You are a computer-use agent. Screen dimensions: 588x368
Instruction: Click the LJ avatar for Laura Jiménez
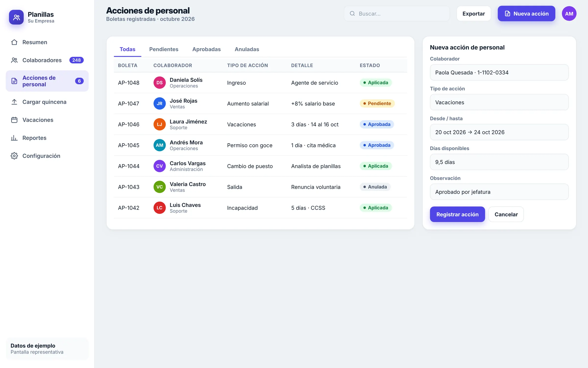pos(159,124)
